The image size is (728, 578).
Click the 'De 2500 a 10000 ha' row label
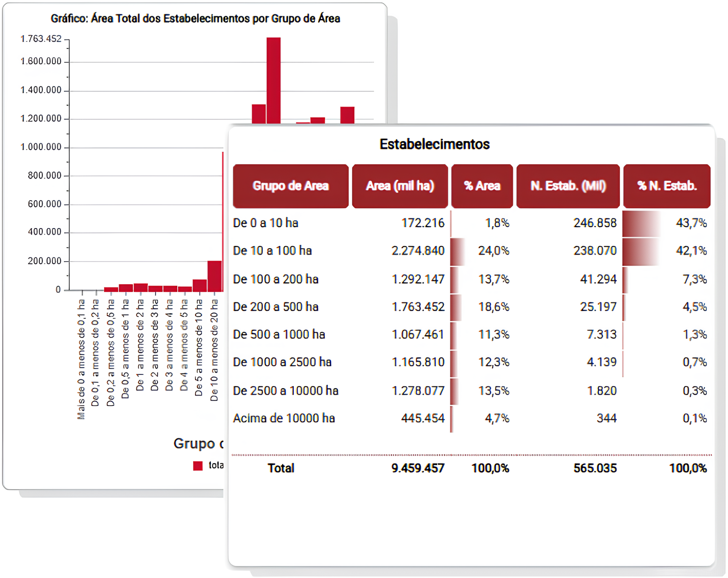pyautogui.click(x=286, y=391)
